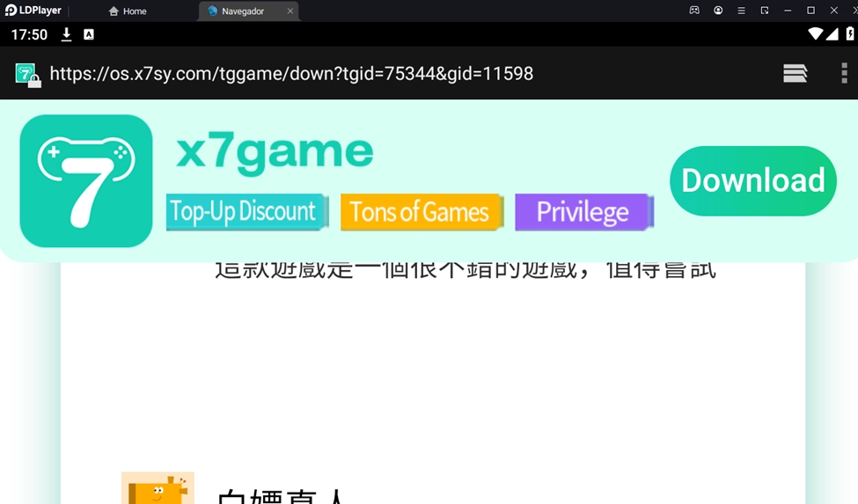The width and height of the screenshot is (858, 504).
Task: Click the Privilege badge
Action: (x=584, y=212)
